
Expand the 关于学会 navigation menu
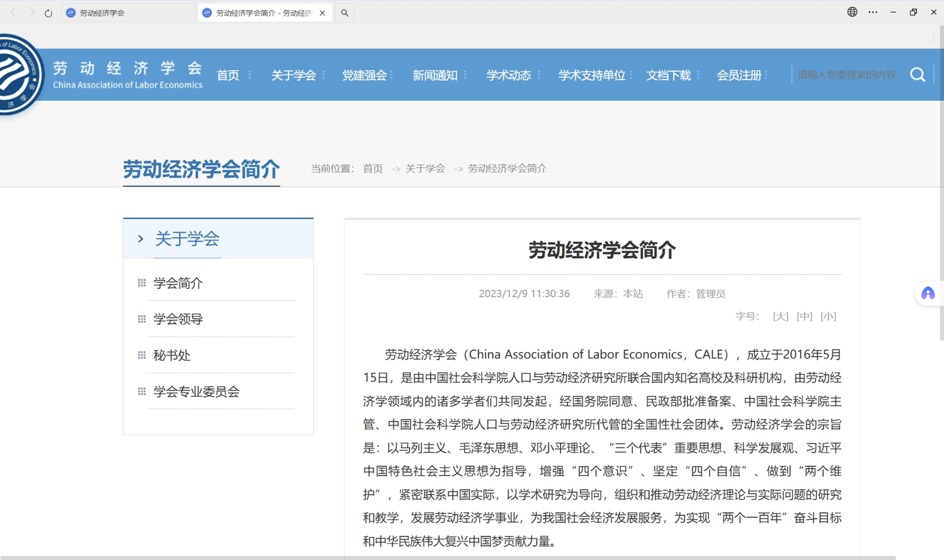pyautogui.click(x=294, y=75)
